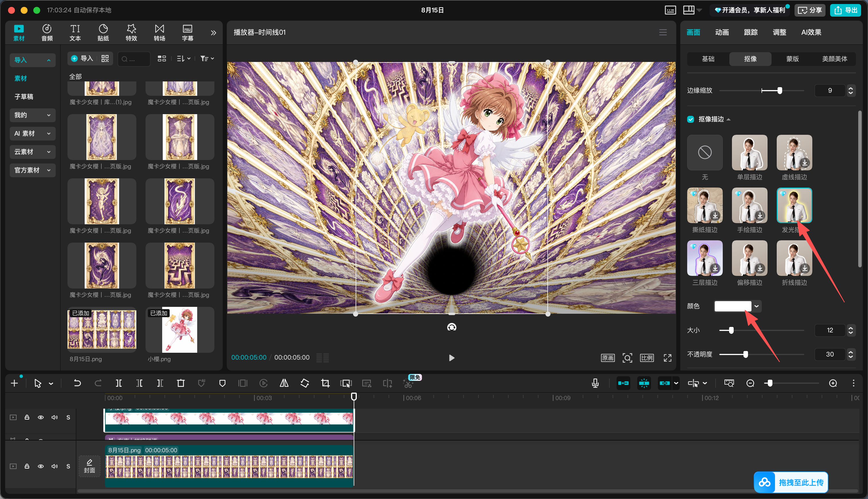Click the mirror flip icon

pyautogui.click(x=284, y=383)
